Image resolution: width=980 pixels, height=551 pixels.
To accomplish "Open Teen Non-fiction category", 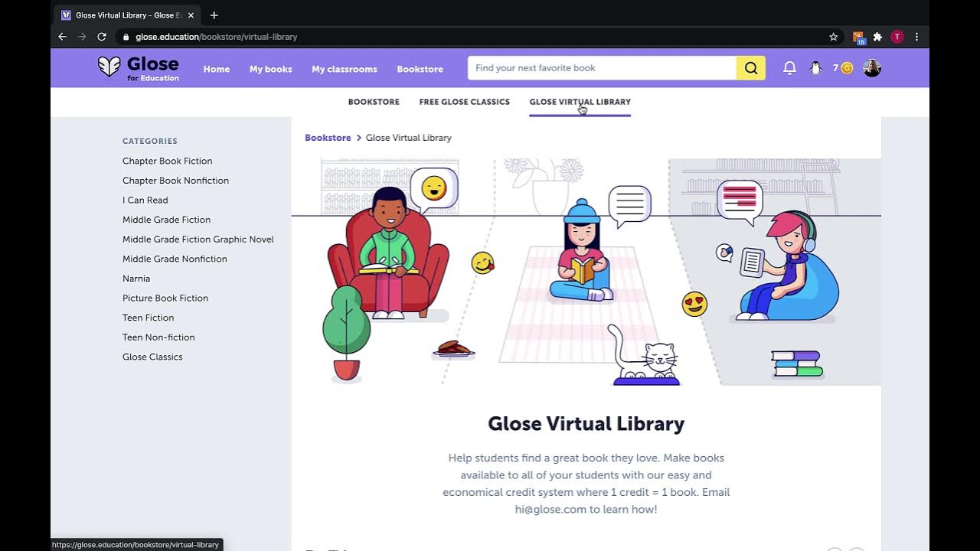I will (x=158, y=337).
